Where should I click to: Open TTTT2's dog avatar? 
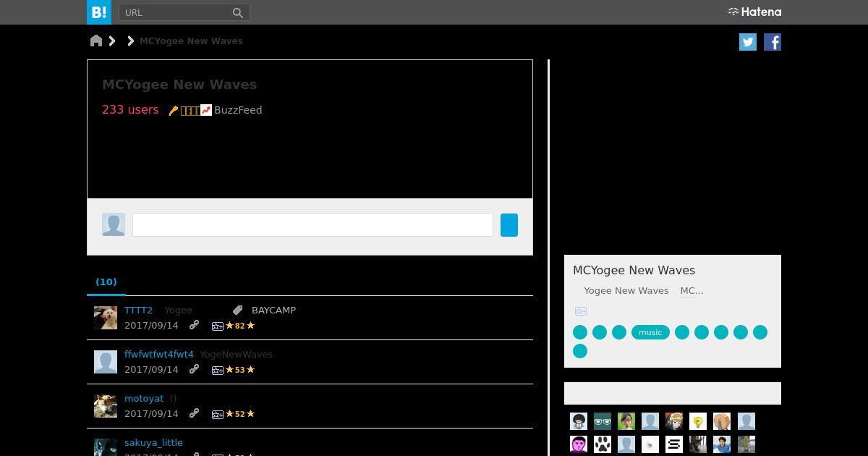pos(106,318)
